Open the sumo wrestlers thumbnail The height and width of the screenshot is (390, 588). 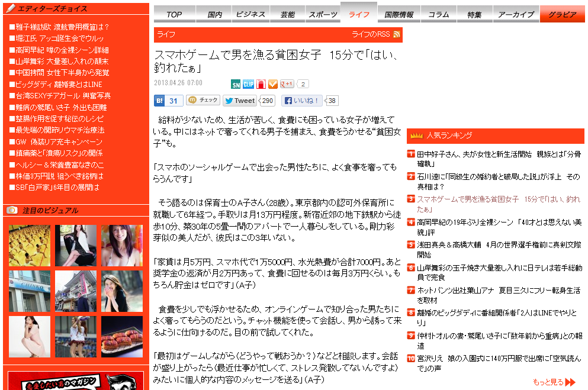(30, 246)
